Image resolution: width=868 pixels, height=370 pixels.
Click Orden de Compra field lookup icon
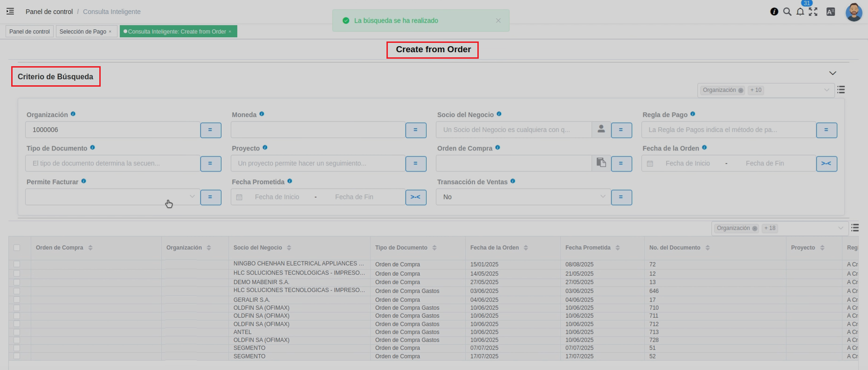pos(601,163)
